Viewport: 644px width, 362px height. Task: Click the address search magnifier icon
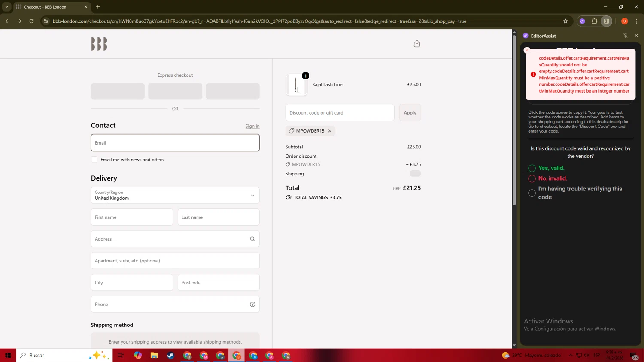(x=252, y=239)
